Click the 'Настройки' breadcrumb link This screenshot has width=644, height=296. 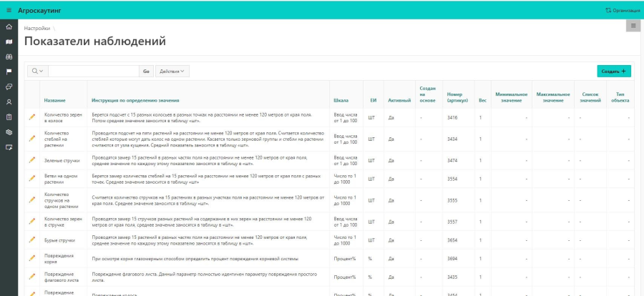pos(37,28)
